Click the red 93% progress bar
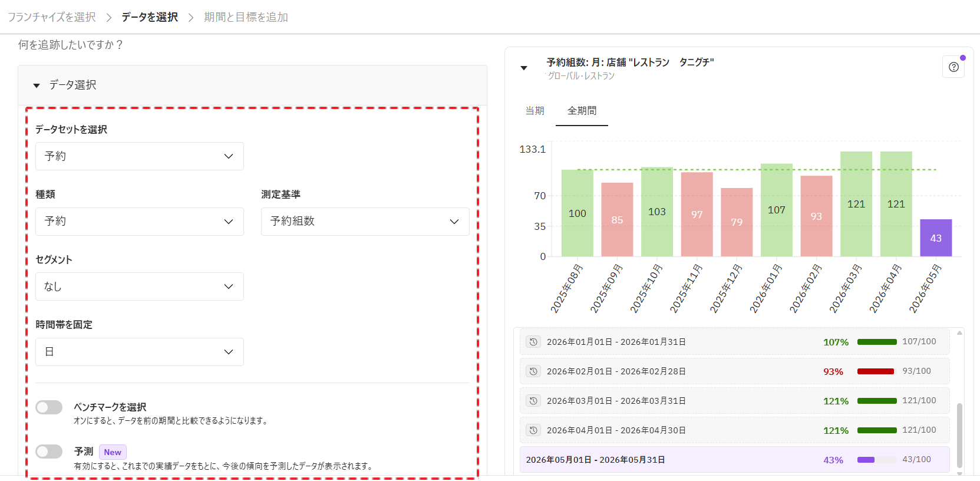Viewport: 980px width, 481px height. (x=876, y=371)
